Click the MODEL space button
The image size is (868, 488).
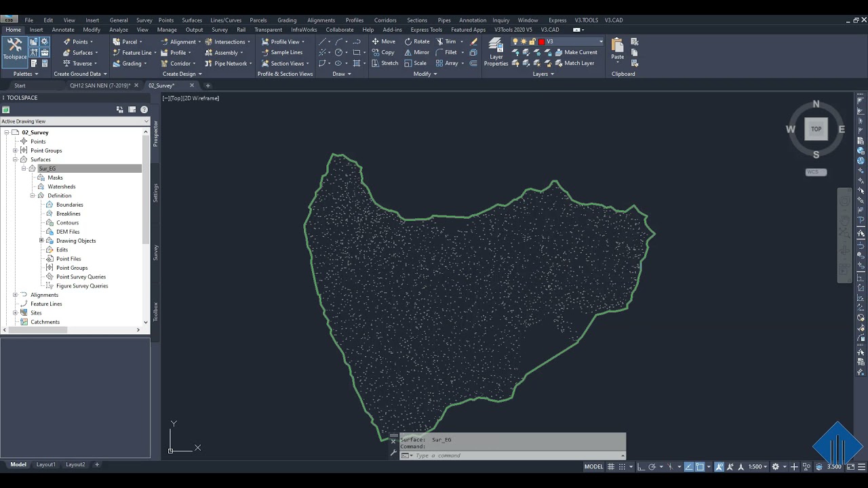[x=593, y=466]
